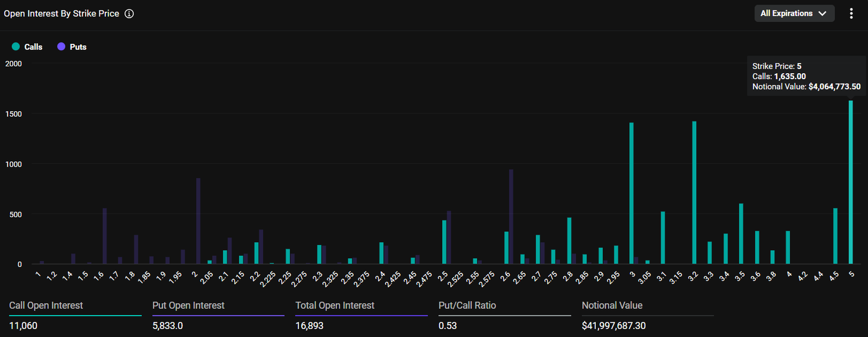Click the info icon beside Open Interest title
The width and height of the screenshot is (868, 337).
pyautogui.click(x=129, y=14)
